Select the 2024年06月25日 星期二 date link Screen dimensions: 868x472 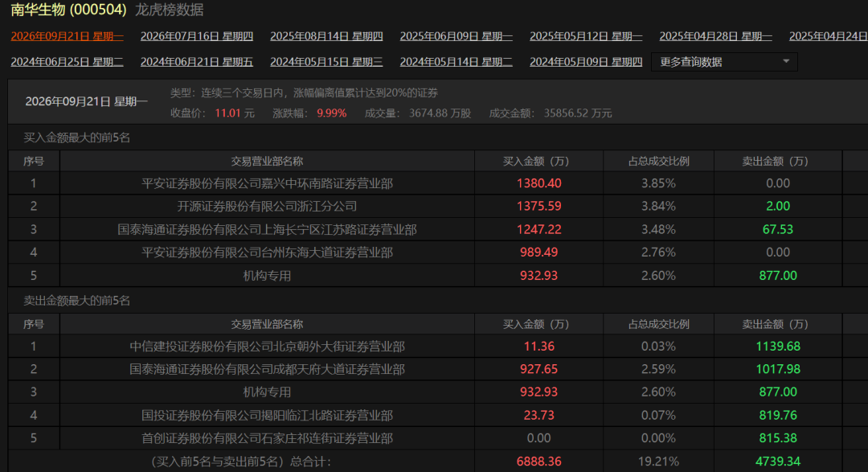coord(67,62)
